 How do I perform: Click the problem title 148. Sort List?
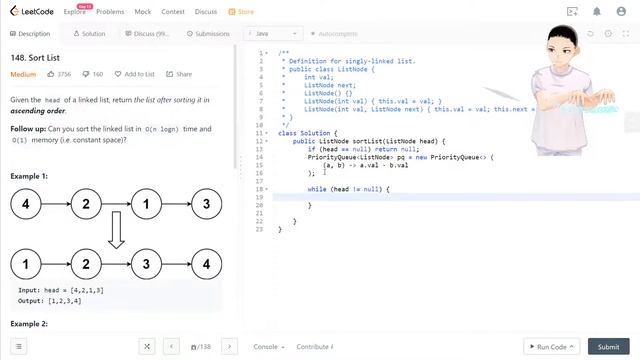point(35,58)
